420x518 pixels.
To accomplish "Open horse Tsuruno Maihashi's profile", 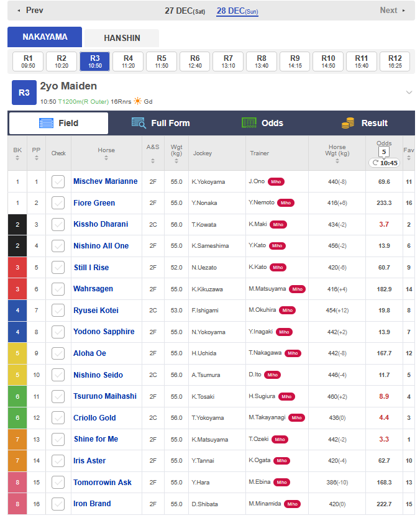I will click(x=105, y=396).
